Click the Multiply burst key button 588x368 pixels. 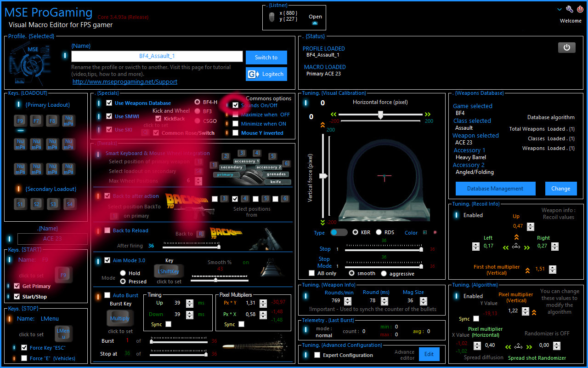tap(120, 318)
